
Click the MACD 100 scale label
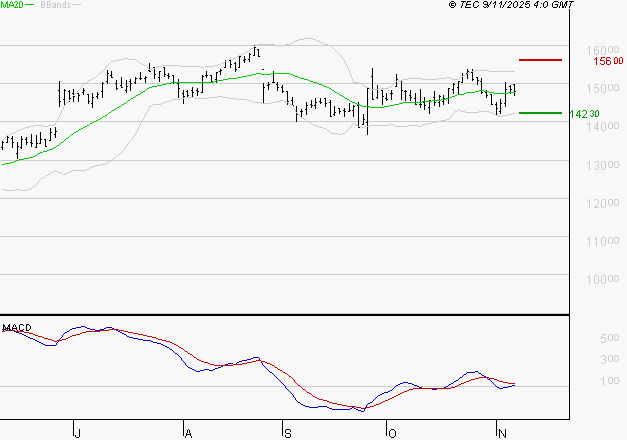click(x=610, y=381)
